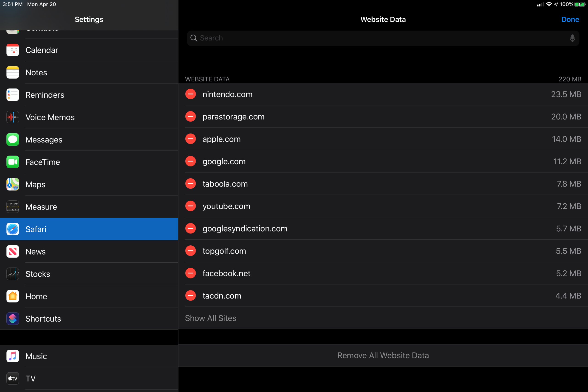Tap the Notes app icon
The image size is (588, 392).
pos(12,72)
